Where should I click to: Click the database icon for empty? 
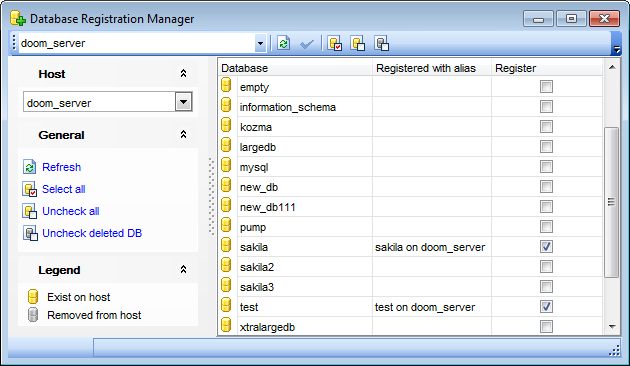click(226, 86)
